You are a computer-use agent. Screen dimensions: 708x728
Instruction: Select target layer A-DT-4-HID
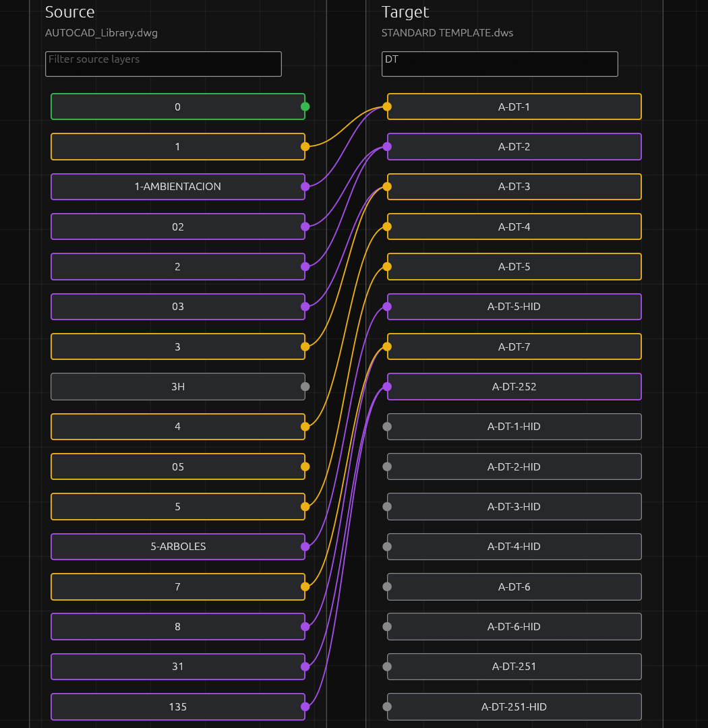514,547
